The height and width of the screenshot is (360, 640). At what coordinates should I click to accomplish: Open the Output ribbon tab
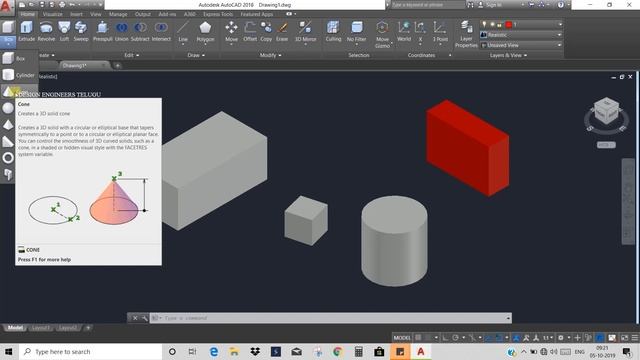click(143, 14)
